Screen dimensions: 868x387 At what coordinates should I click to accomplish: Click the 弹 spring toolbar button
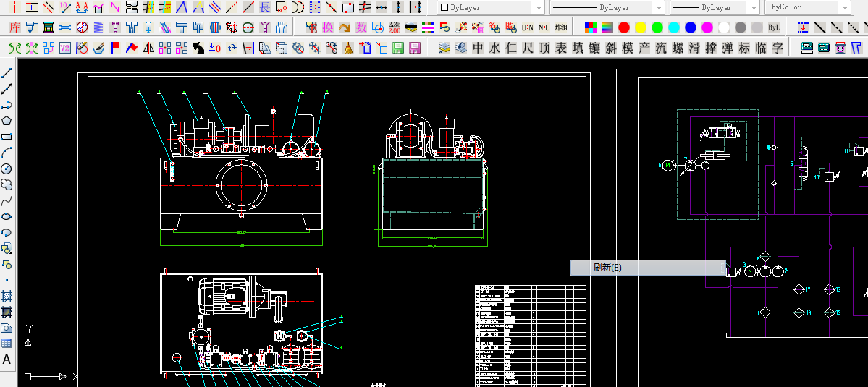click(x=728, y=48)
